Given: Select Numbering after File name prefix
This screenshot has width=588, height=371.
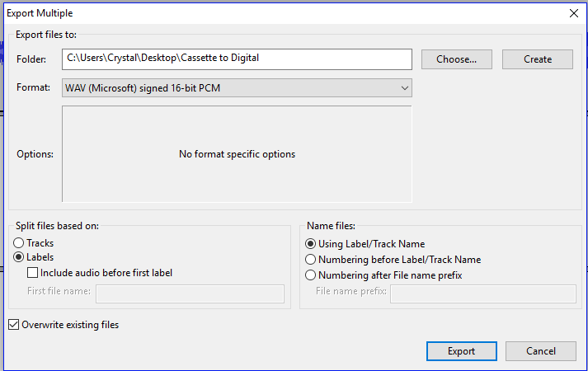Looking at the screenshot, I should 383,275.
